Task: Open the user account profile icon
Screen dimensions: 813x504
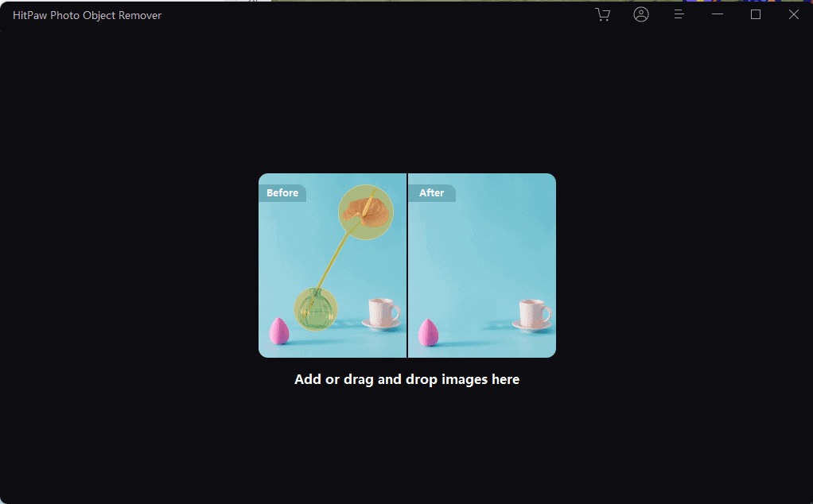Action: click(641, 14)
